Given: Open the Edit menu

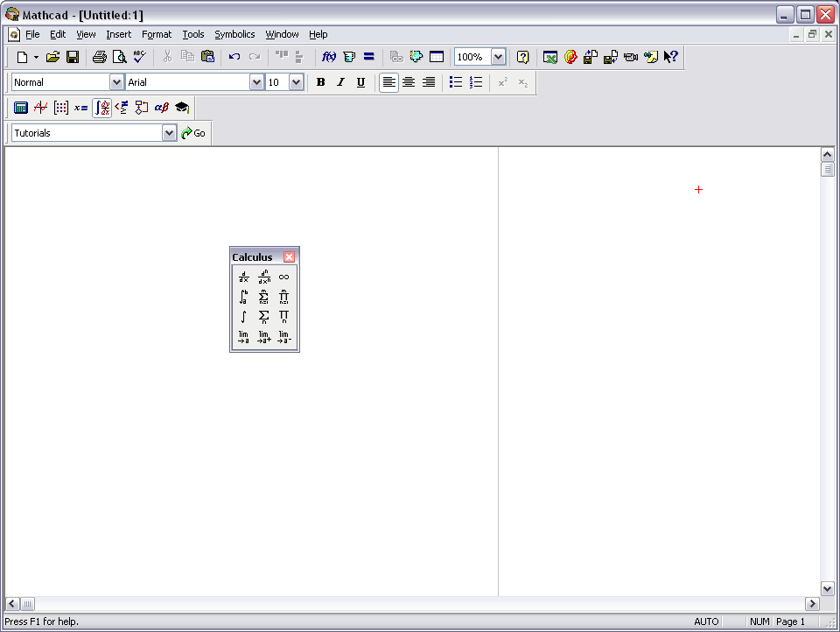Looking at the screenshot, I should 58,34.
